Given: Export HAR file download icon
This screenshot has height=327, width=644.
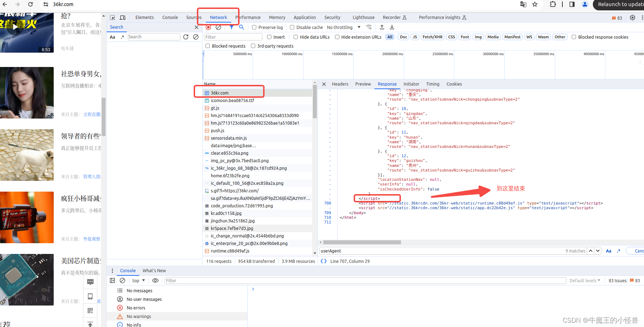Looking at the screenshot, I should click(x=392, y=27).
